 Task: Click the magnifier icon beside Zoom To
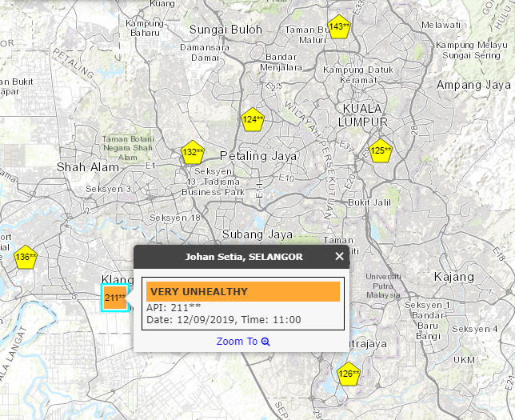tap(265, 342)
